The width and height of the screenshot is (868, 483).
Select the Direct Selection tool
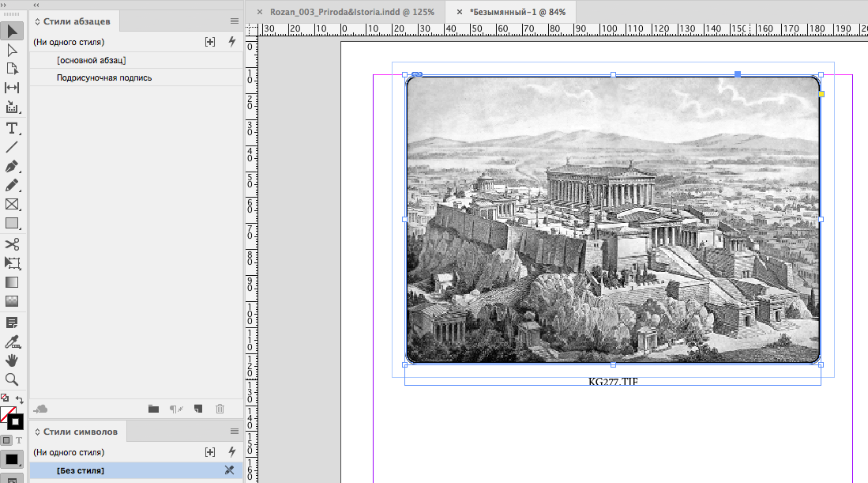point(12,50)
